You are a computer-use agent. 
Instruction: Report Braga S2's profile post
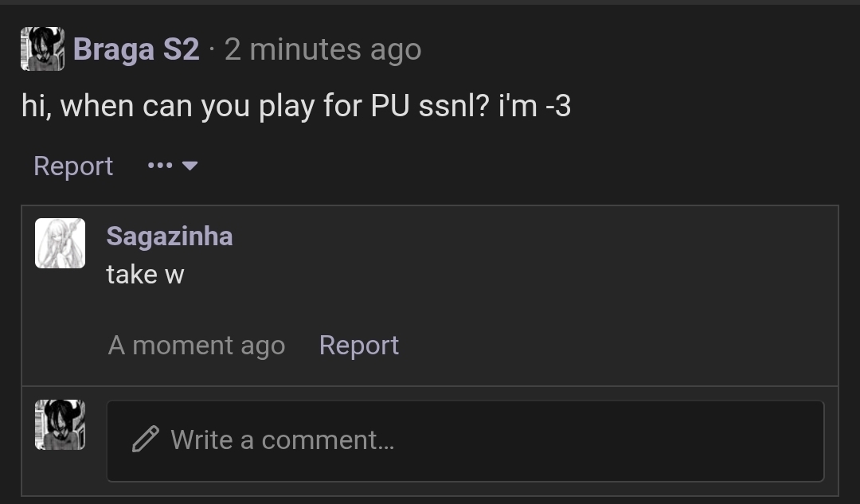click(72, 166)
